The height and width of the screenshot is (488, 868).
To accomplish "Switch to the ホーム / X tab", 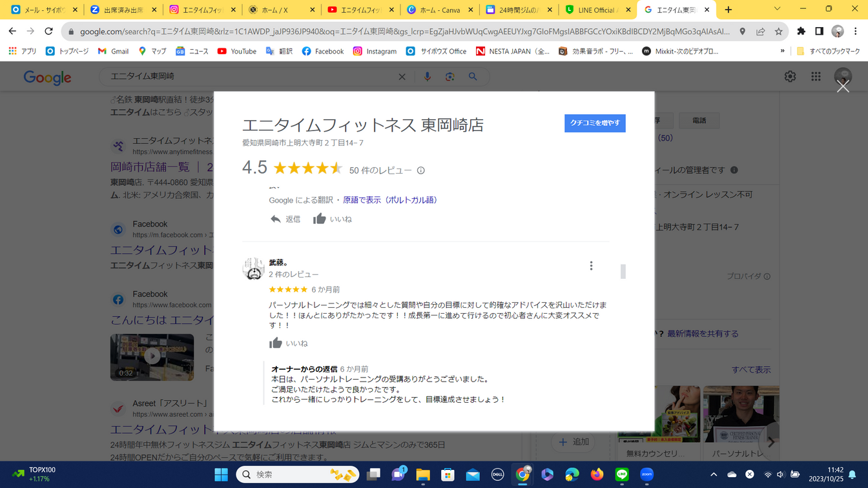I will point(281,10).
